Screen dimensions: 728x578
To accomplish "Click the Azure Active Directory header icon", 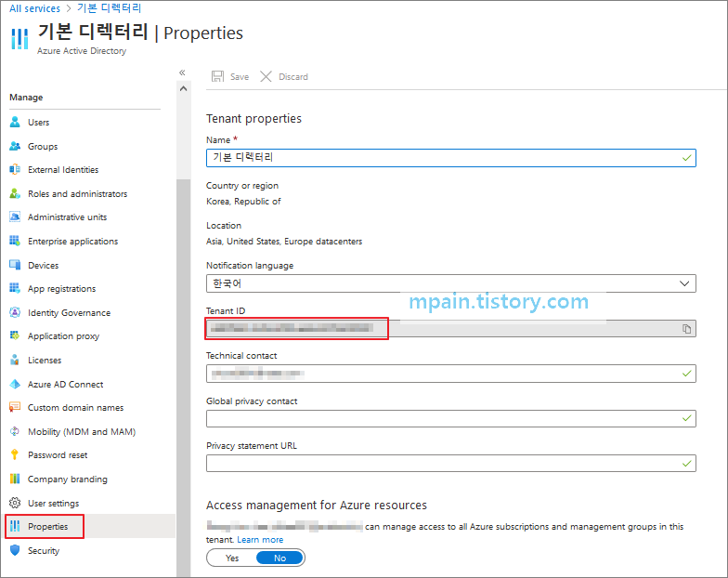I will tap(19, 39).
